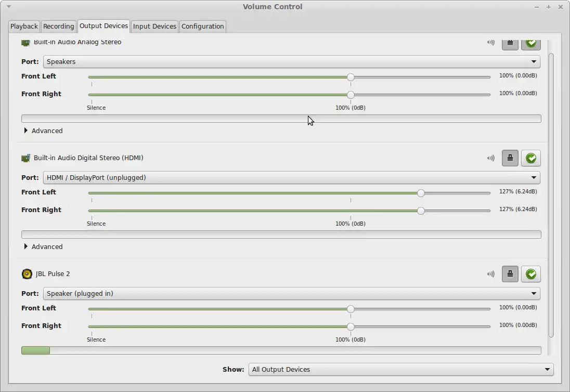Image resolution: width=570 pixels, height=392 pixels.
Task: Click the JBL Pulse 2 device name
Action: click(53, 274)
